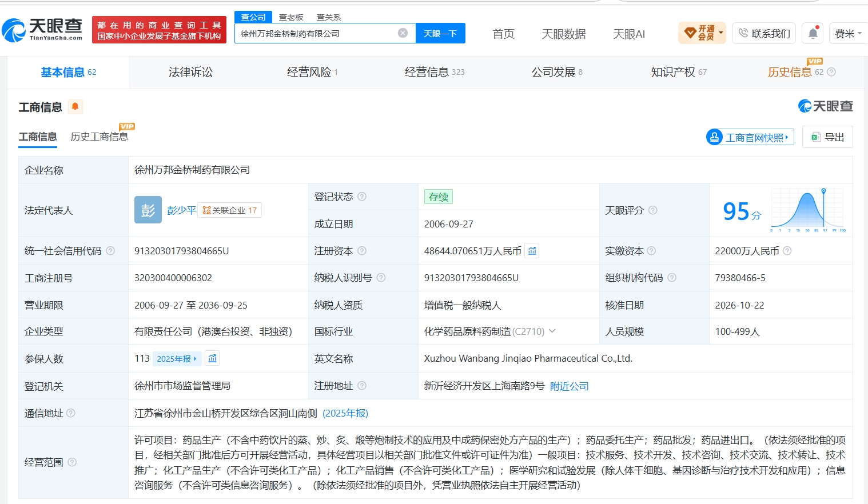Open the (2025年报) address link

click(345, 413)
